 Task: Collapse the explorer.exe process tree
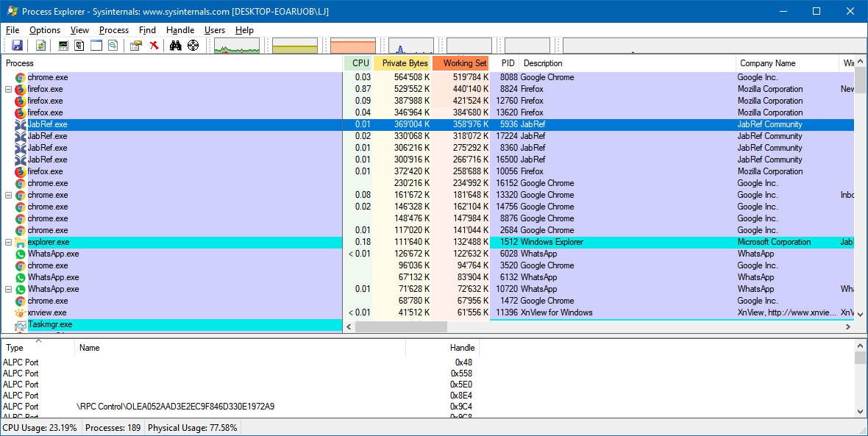8,242
